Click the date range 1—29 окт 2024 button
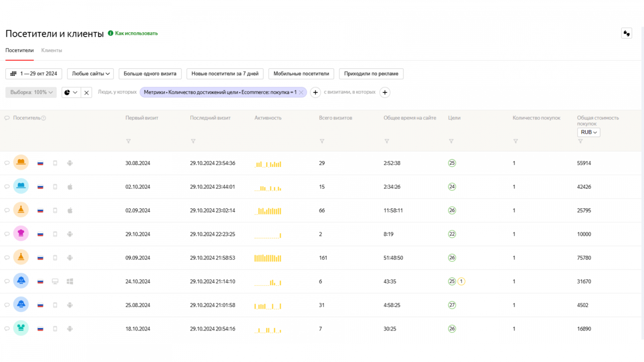 (x=34, y=74)
